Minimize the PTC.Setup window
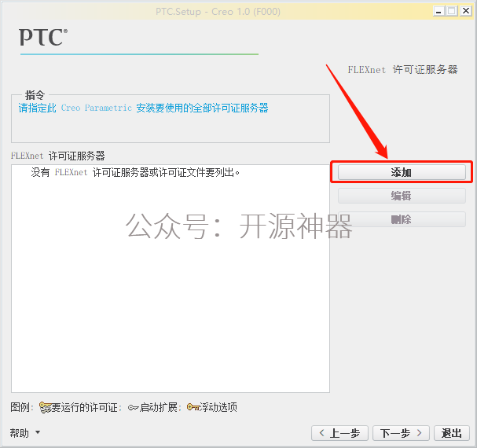The image size is (477, 448). 438,12
